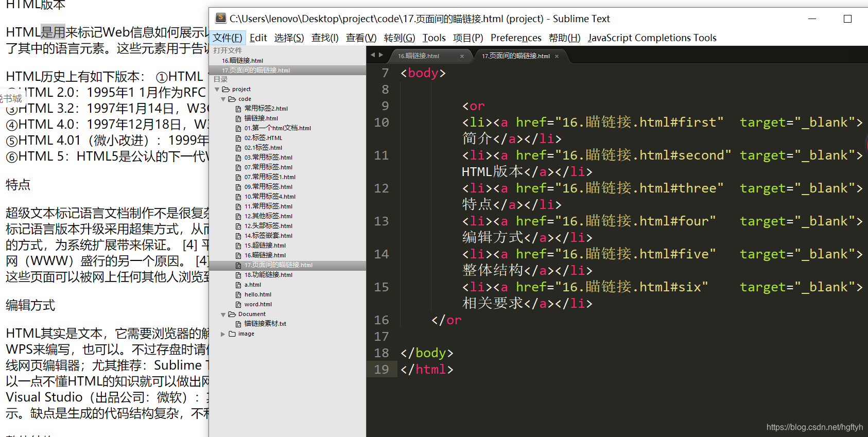Click the project folder icon
Screen dimensions: 868x437
pyautogui.click(x=226, y=89)
